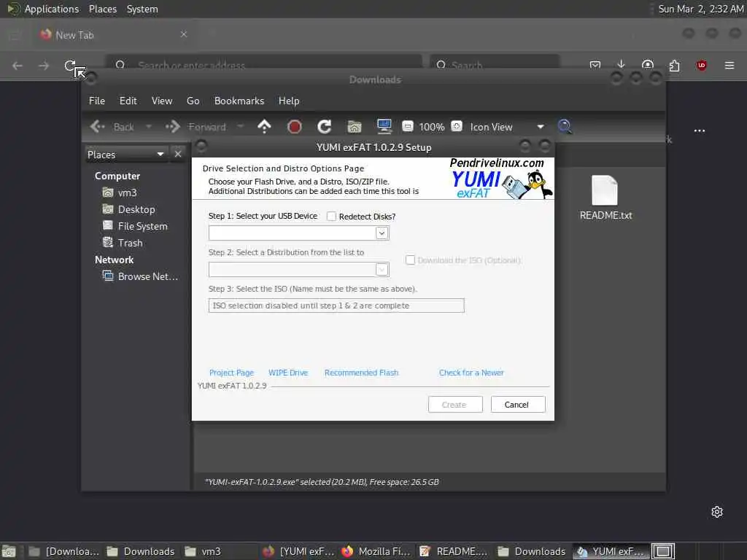Click the ISO selection disabled field
Screen dimensions: 747x560
pyautogui.click(x=336, y=306)
